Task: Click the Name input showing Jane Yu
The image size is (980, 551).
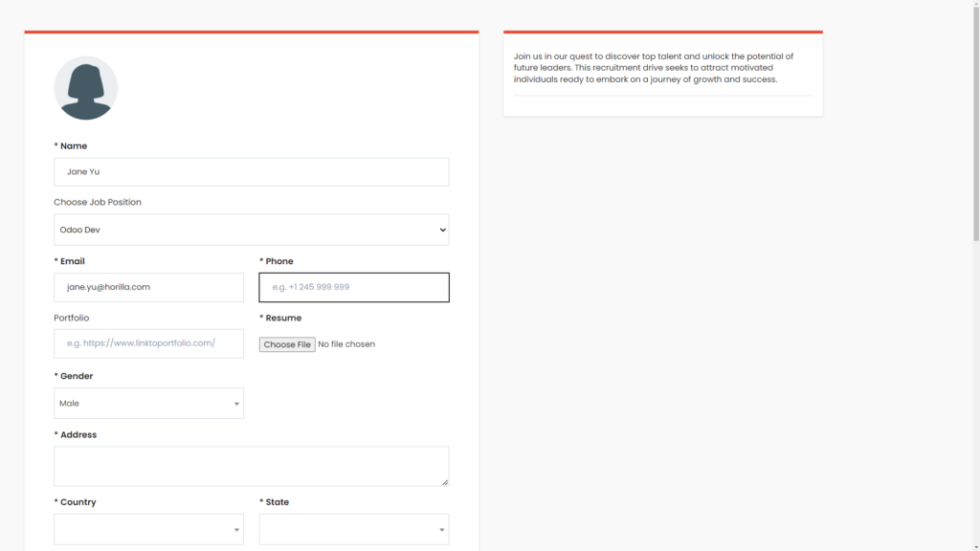Action: 251,172
